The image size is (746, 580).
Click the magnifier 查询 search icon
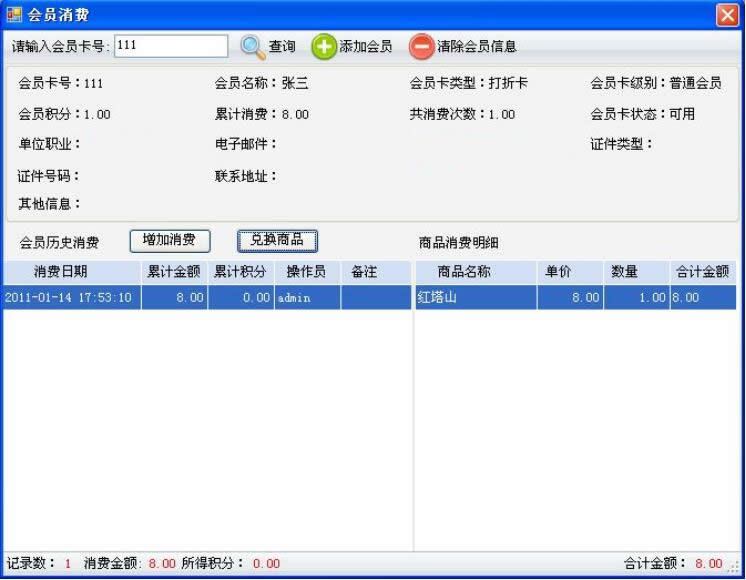point(253,47)
